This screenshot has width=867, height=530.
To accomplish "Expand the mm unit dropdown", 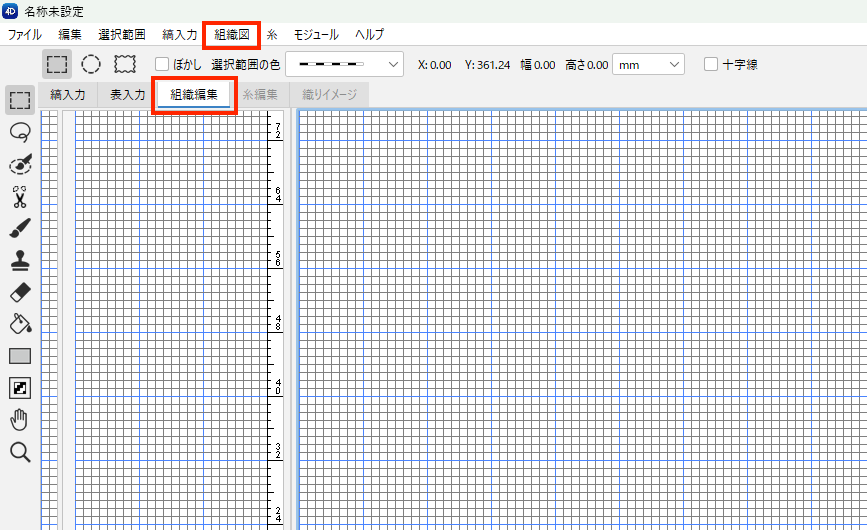I will coord(648,64).
